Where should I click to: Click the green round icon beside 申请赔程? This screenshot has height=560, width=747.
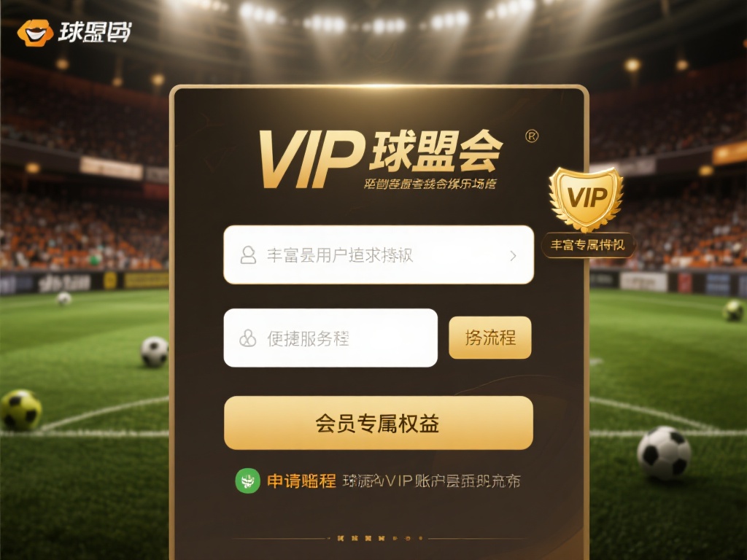point(248,481)
